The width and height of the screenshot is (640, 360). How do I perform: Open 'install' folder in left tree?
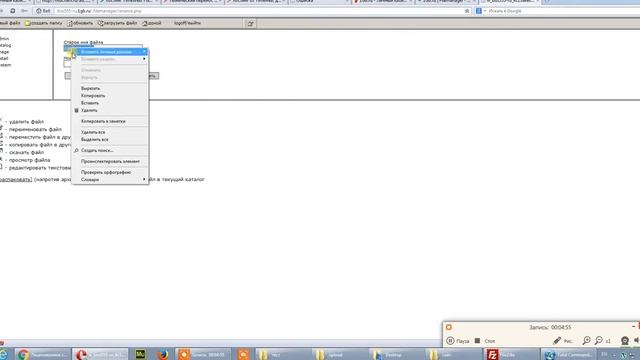point(4,58)
